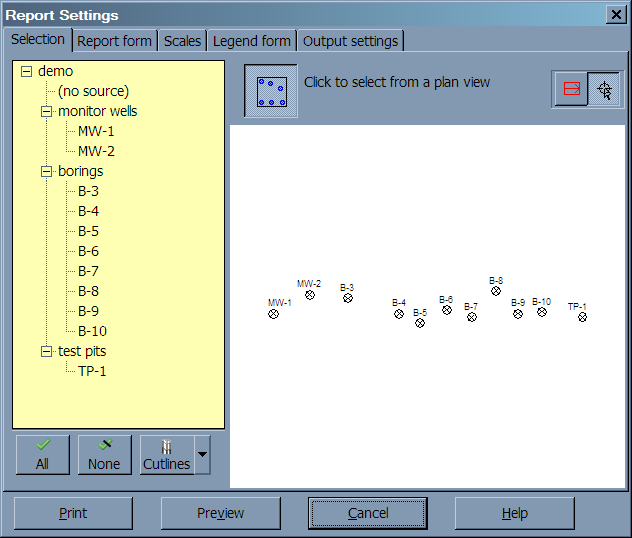Click the B-8 boring marker on plan
Screen dimensions: 632x538
click(496, 291)
